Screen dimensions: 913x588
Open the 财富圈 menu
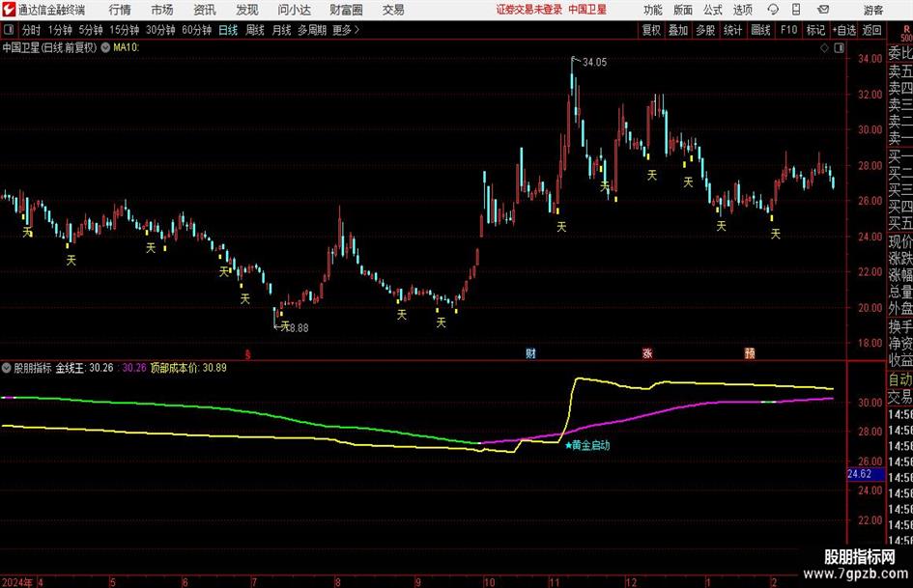(346, 10)
